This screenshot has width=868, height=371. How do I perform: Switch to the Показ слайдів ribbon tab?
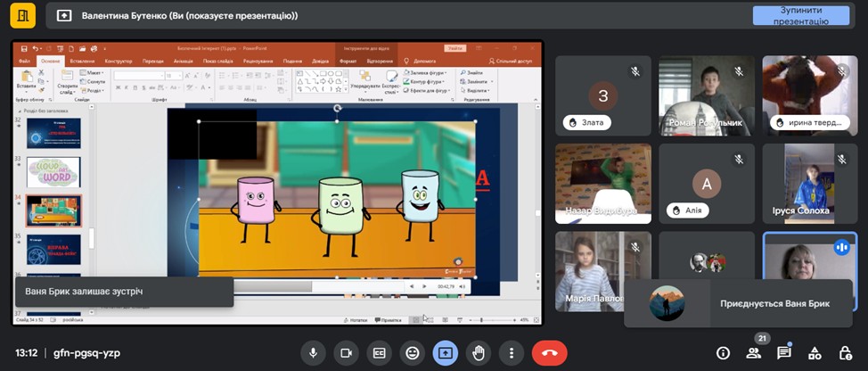click(x=217, y=61)
